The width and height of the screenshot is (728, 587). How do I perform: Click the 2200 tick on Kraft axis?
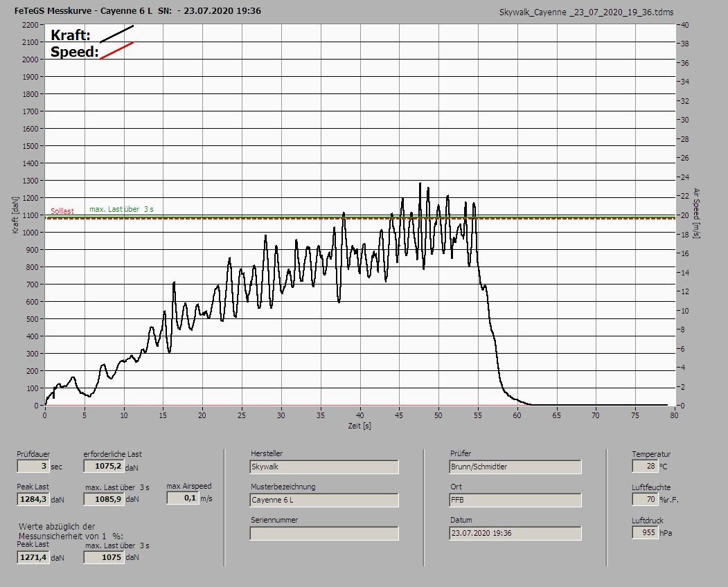[x=30, y=25]
